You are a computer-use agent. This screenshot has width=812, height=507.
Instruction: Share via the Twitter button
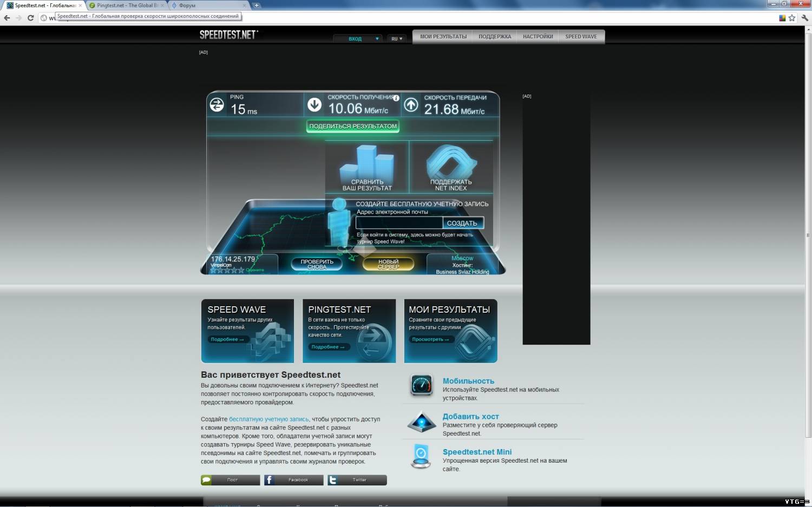(x=357, y=480)
